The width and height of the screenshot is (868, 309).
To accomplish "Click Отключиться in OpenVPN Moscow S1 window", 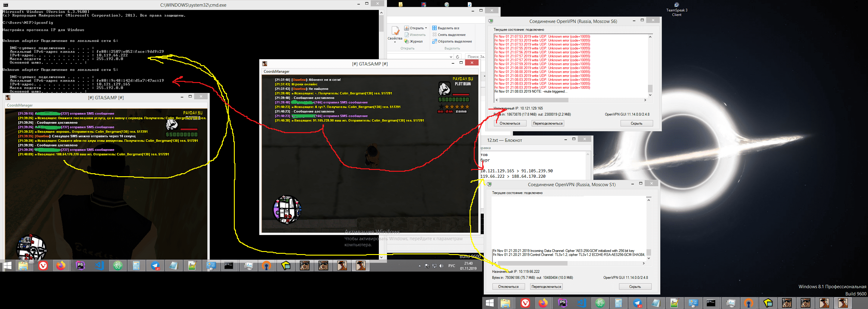I will pos(508,287).
